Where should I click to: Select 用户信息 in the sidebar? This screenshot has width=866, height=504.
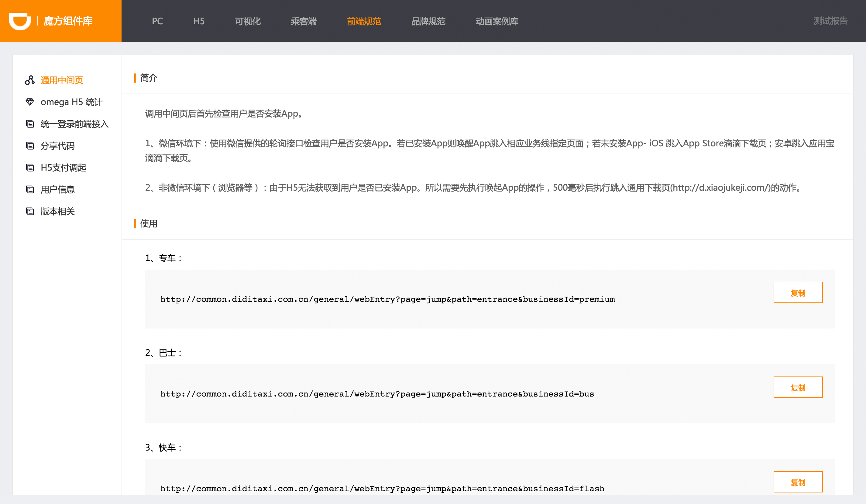(58, 189)
